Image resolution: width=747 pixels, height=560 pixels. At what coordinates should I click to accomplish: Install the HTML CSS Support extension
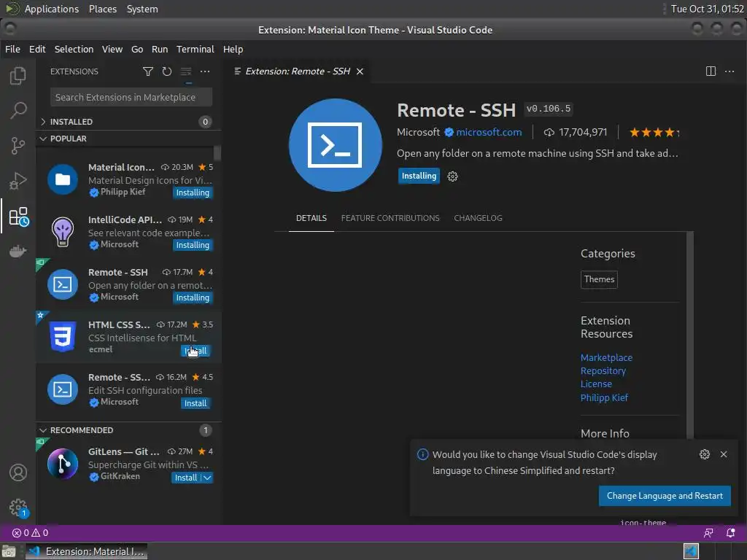point(196,351)
